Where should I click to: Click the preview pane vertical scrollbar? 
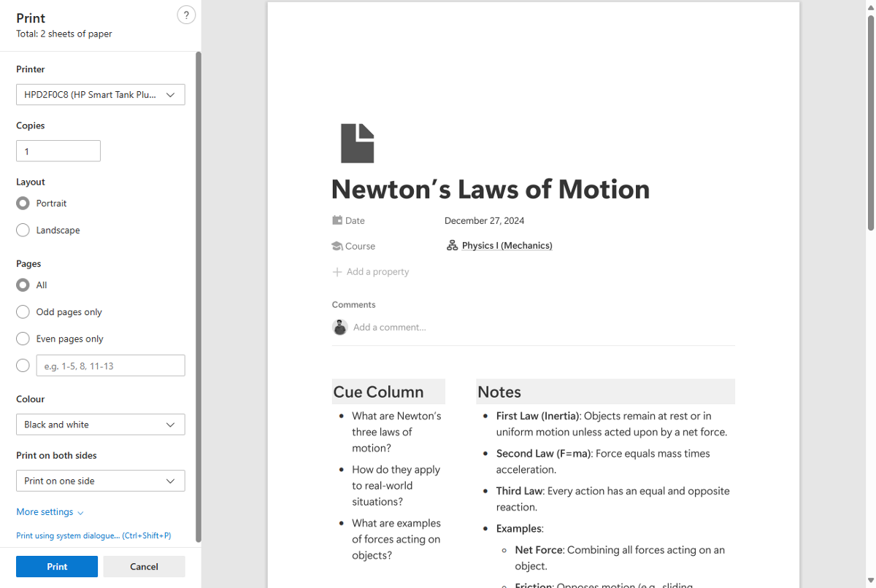click(871, 123)
